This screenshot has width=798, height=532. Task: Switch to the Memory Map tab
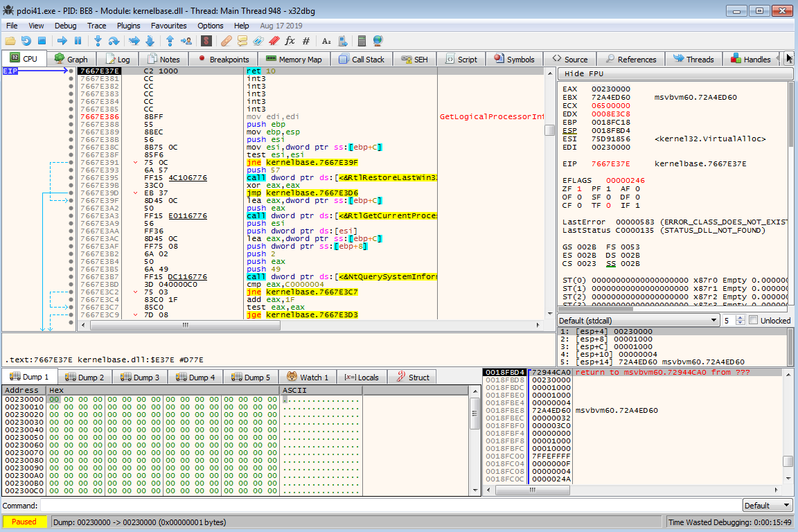click(294, 60)
